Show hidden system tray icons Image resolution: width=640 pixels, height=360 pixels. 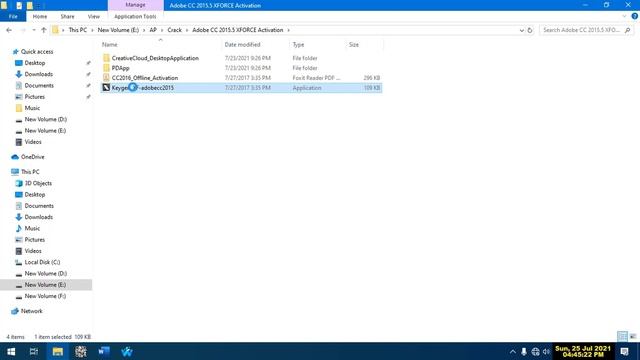513,351
